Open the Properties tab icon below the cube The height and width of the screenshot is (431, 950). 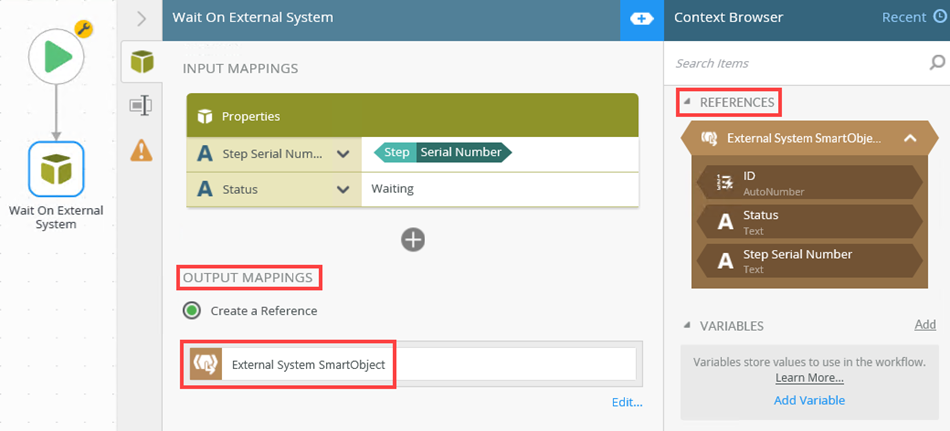[x=142, y=105]
